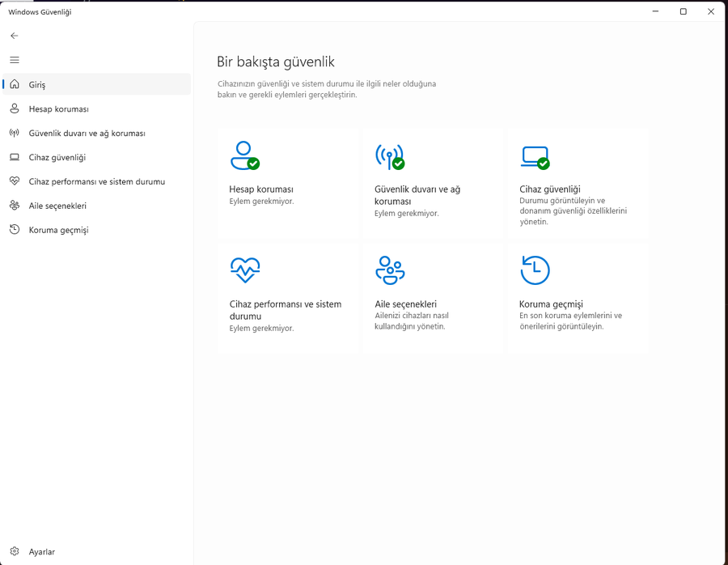Click the Aile seçenekleri family icon in sidebar
728x565 pixels.
click(x=15, y=206)
